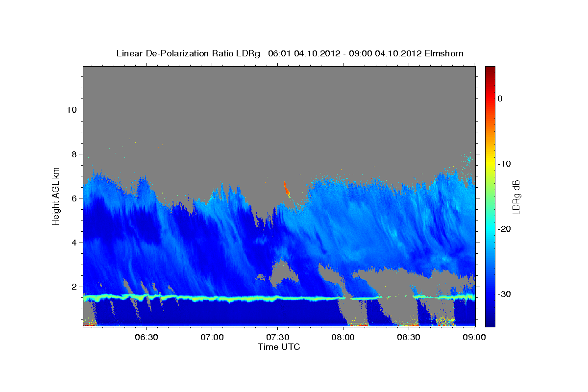Click the 06:30 time tick label
The height and width of the screenshot is (392, 588).
(146, 338)
